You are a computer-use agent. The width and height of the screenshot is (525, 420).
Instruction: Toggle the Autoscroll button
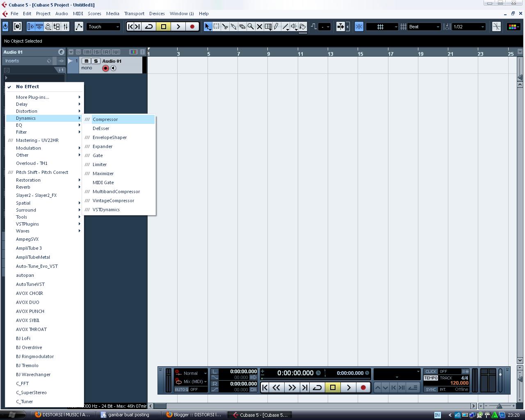340,27
